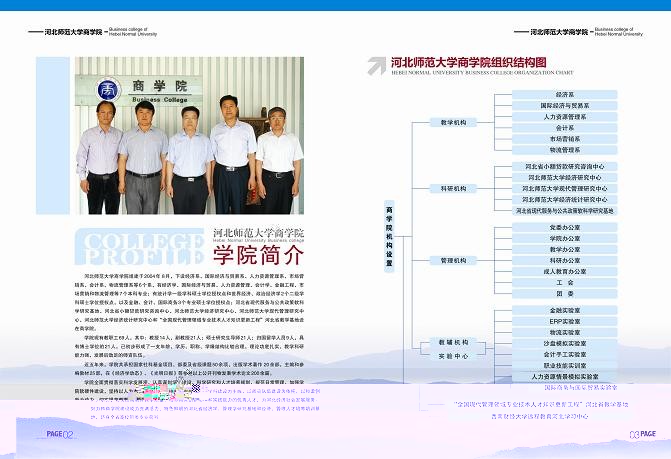Select the 金融实验室 box
This screenshot has width=671, height=459.
click(564, 311)
